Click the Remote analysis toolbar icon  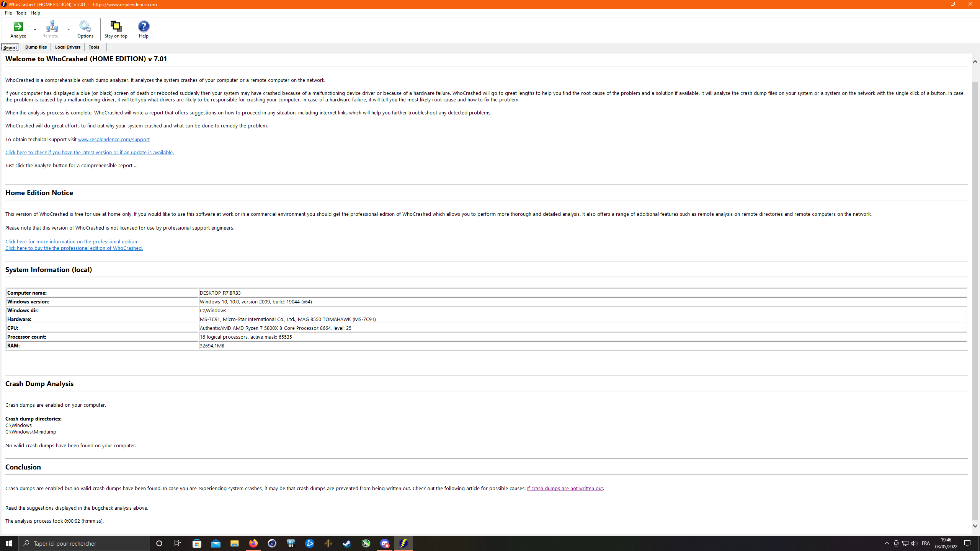click(x=52, y=27)
